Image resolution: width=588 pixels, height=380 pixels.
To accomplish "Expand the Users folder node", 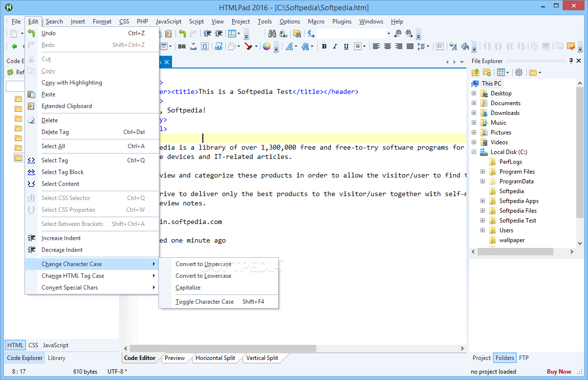I will [482, 230].
